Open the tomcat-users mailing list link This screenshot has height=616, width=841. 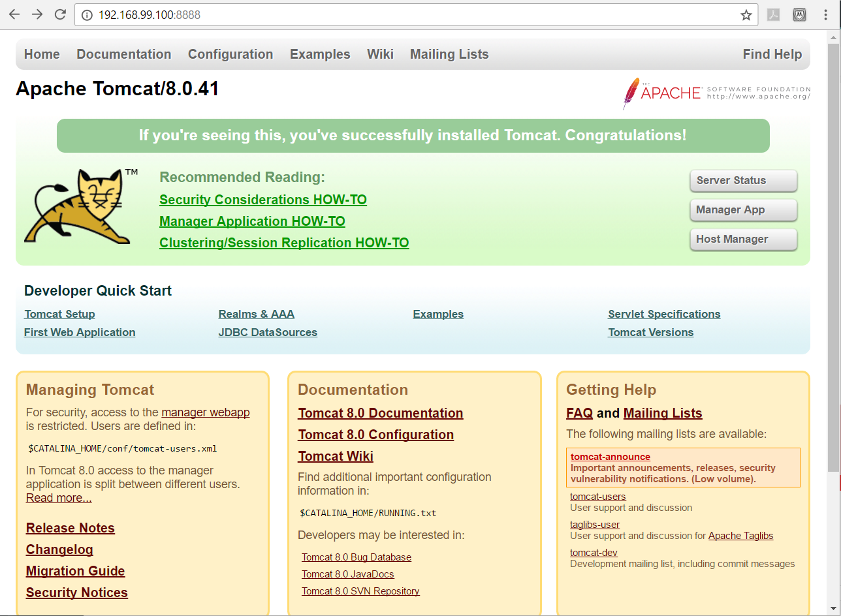[598, 497]
